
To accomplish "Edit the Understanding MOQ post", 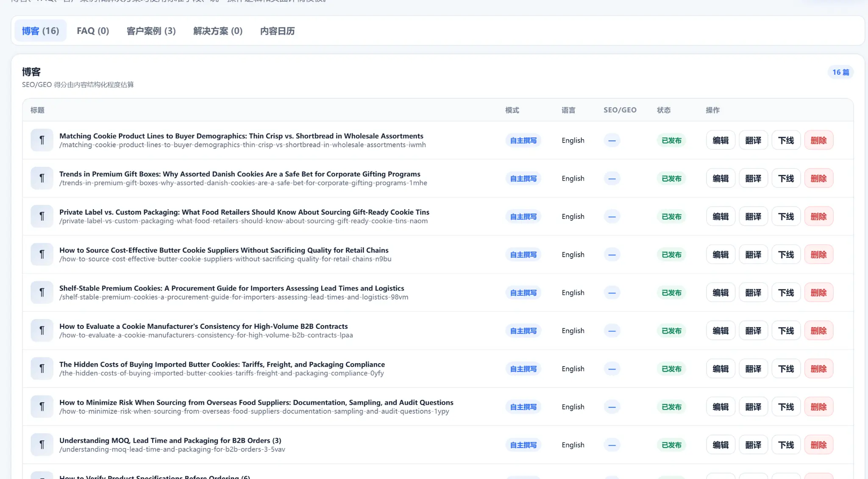I will click(721, 445).
